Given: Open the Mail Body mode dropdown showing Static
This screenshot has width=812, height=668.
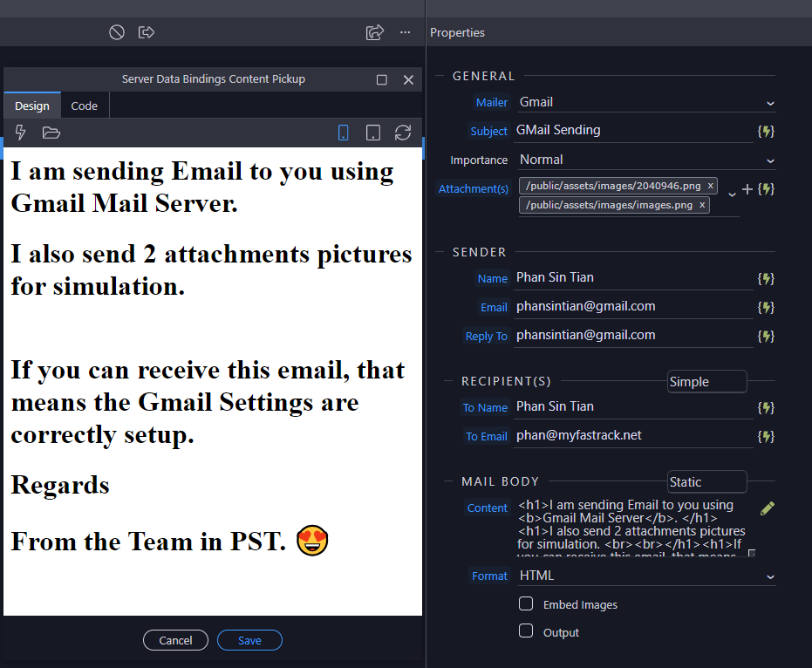Looking at the screenshot, I should pyautogui.click(x=706, y=482).
